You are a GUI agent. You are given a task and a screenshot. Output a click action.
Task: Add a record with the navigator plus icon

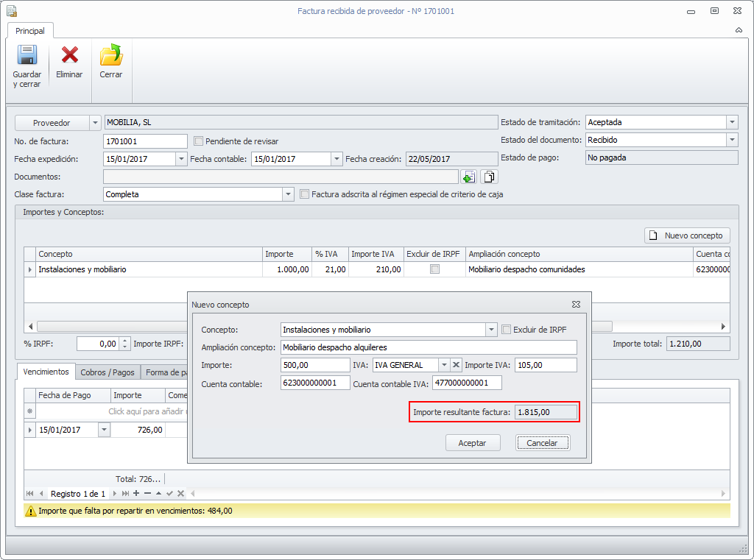point(136,493)
